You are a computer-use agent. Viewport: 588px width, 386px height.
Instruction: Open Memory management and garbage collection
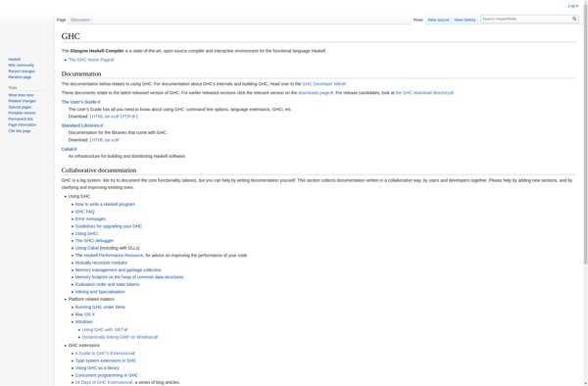coord(119,270)
